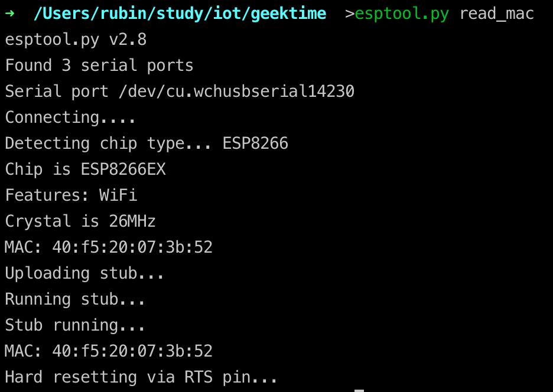553x392 pixels.
Task: Click the green arrow prompt symbol
Action: click(x=10, y=14)
